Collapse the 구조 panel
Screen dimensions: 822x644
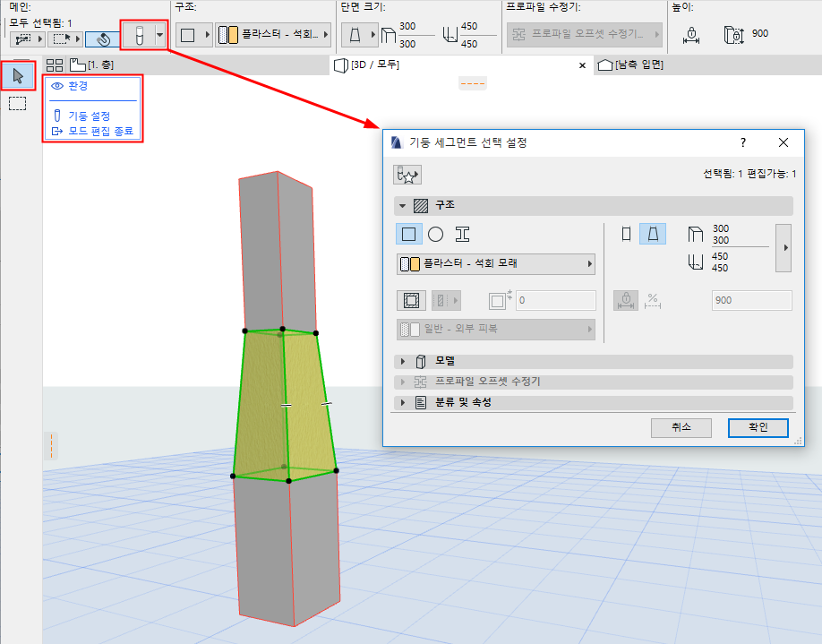coord(403,206)
